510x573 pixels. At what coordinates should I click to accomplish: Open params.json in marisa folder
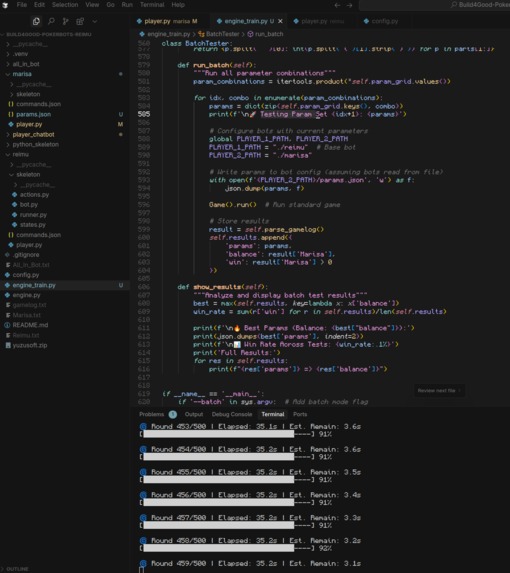[x=33, y=114]
